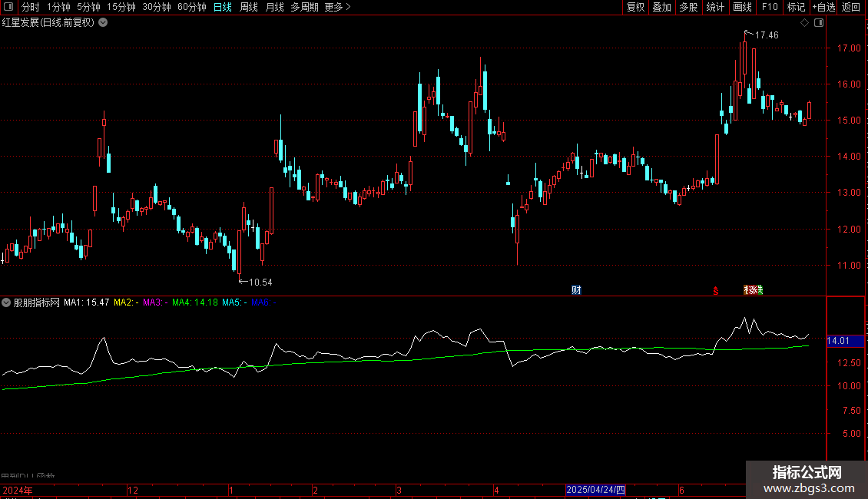
Task: Click the MA1: 15.47 value label
Action: [x=86, y=302]
